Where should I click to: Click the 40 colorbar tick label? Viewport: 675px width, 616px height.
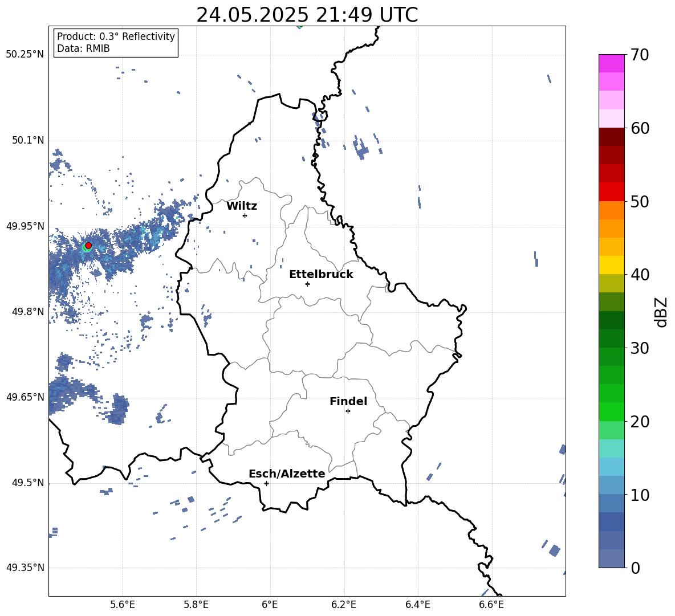(639, 275)
